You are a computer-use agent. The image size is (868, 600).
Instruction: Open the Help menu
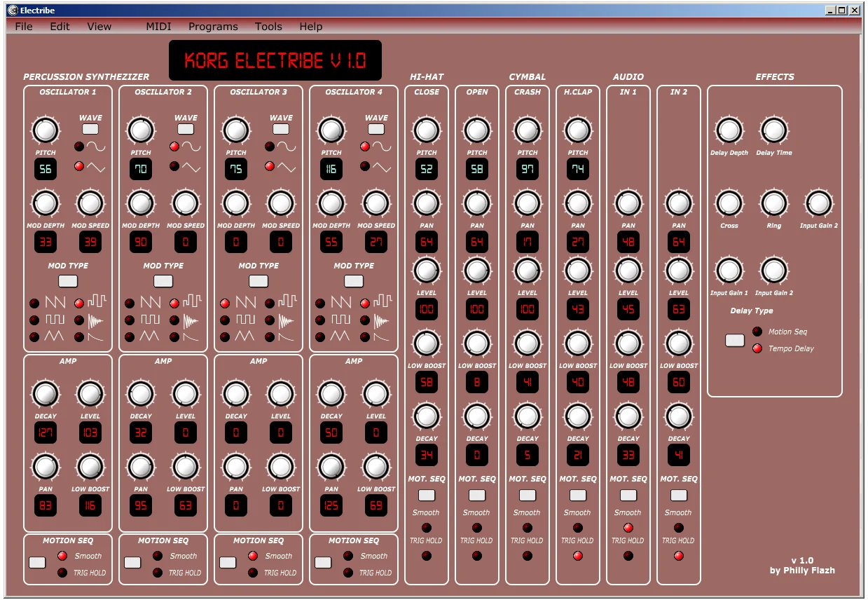pyautogui.click(x=311, y=27)
